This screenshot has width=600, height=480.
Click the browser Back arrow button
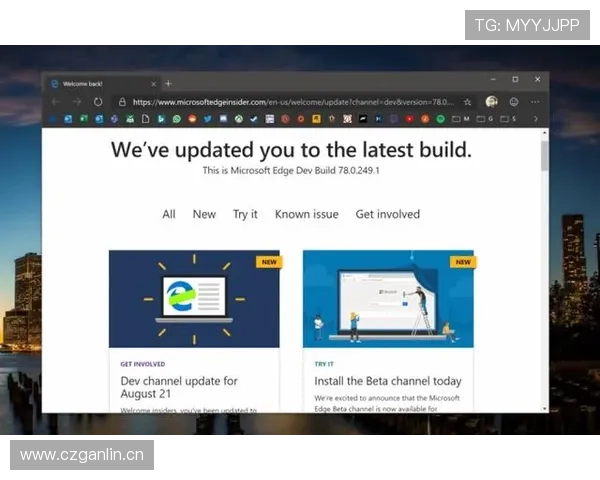pos(55,101)
